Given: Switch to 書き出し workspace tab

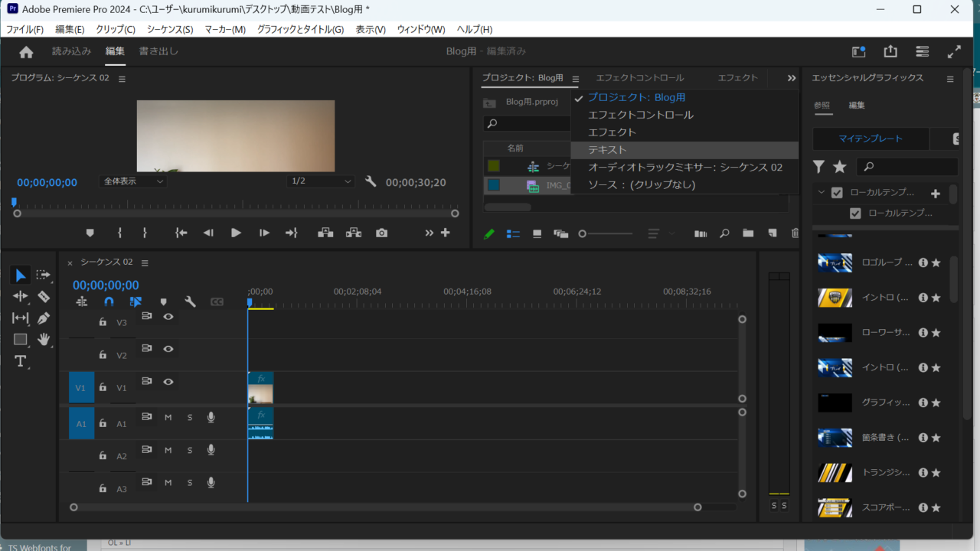Looking at the screenshot, I should tap(158, 51).
